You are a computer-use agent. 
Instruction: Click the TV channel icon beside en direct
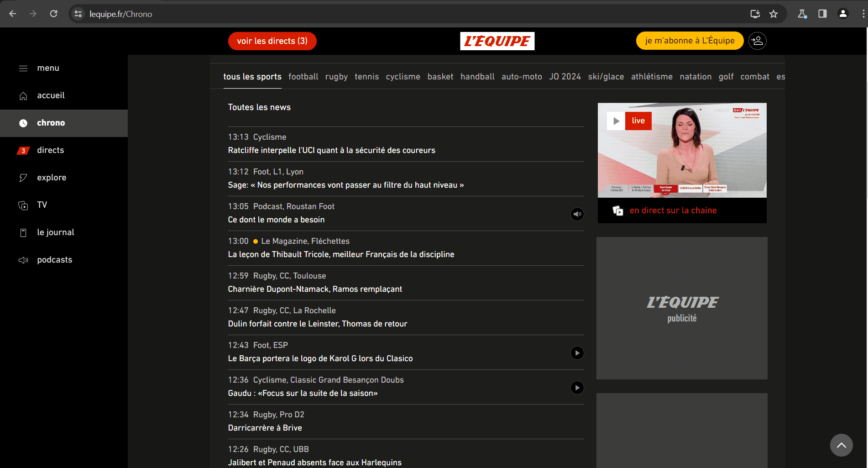pyautogui.click(x=618, y=210)
